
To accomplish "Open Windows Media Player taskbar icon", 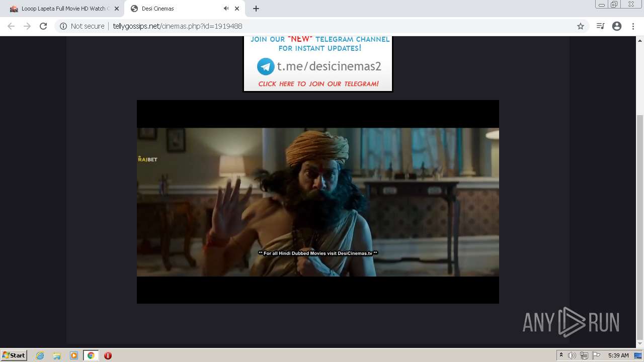I will point(74,355).
